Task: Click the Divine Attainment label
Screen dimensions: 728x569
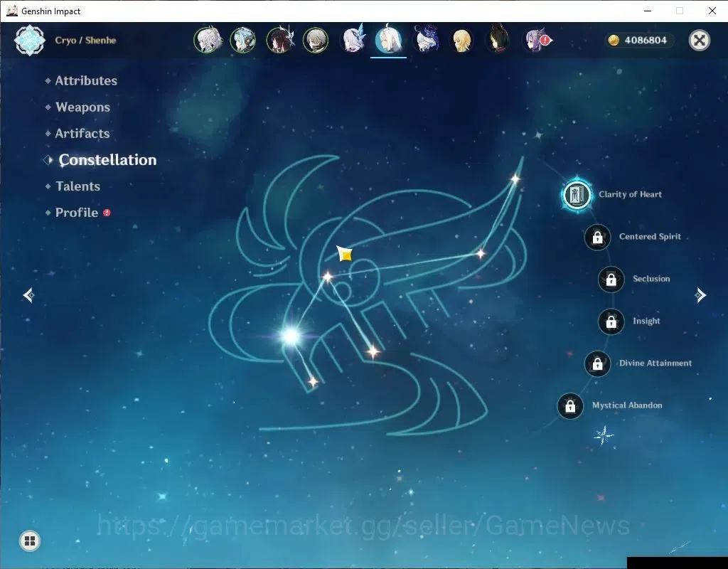Action: click(x=655, y=363)
